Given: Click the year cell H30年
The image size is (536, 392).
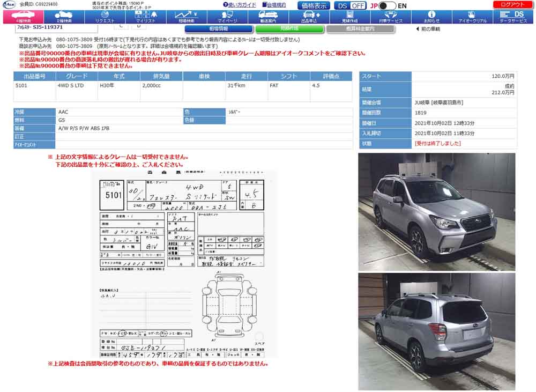Looking at the screenshot, I should 119,91.
